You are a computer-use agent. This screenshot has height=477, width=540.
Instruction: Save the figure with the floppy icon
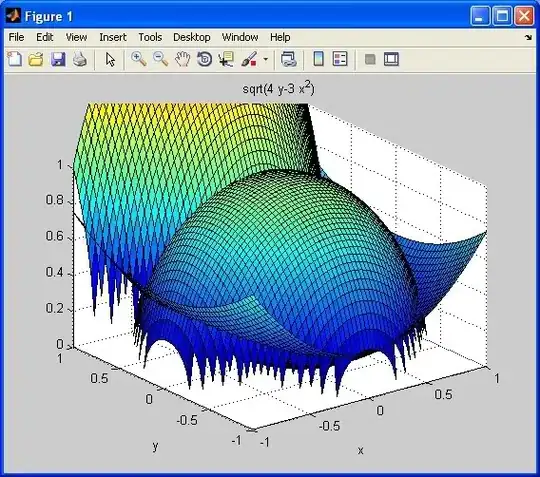[x=58, y=59]
